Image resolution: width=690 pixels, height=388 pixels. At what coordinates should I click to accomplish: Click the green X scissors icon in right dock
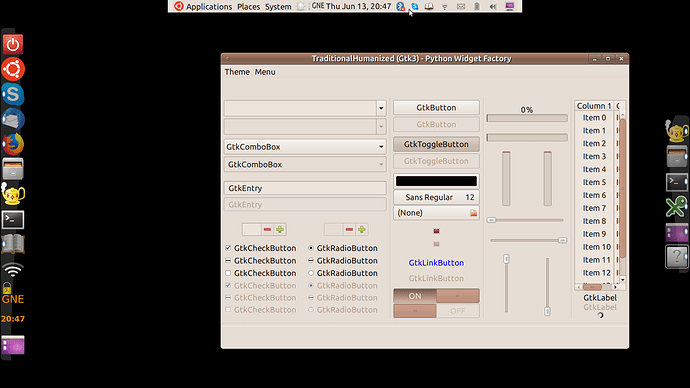(x=676, y=206)
